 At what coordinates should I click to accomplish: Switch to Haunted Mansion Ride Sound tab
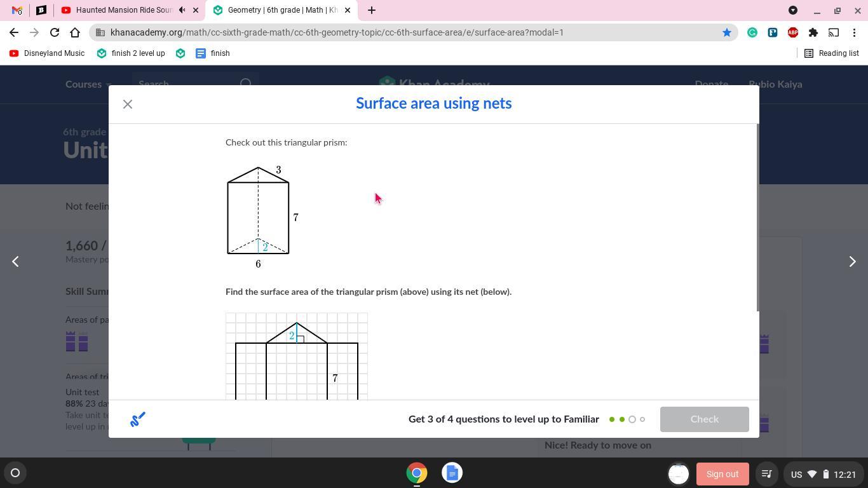pyautogui.click(x=124, y=10)
